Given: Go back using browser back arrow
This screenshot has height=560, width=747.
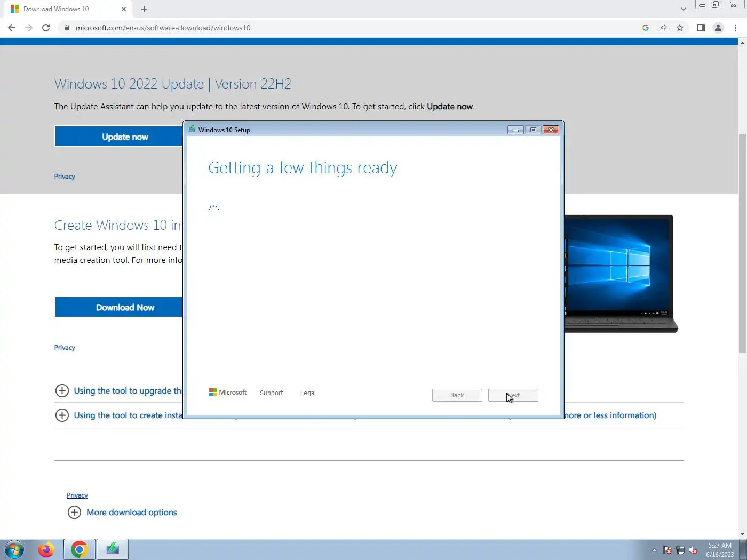Looking at the screenshot, I should tap(12, 28).
